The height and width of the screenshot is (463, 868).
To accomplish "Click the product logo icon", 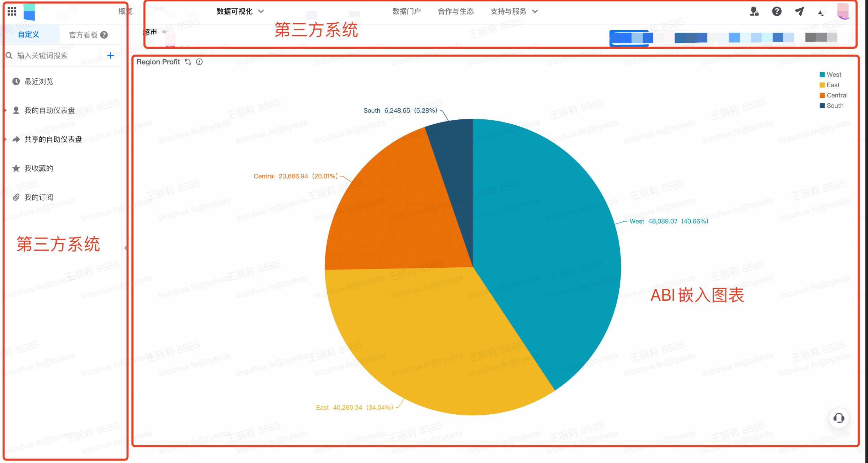I will (x=29, y=12).
